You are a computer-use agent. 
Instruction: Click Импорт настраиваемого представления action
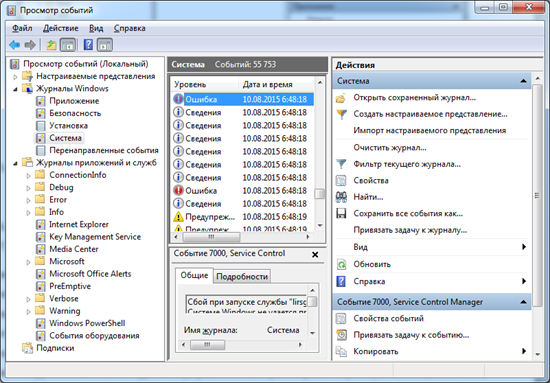(430, 131)
